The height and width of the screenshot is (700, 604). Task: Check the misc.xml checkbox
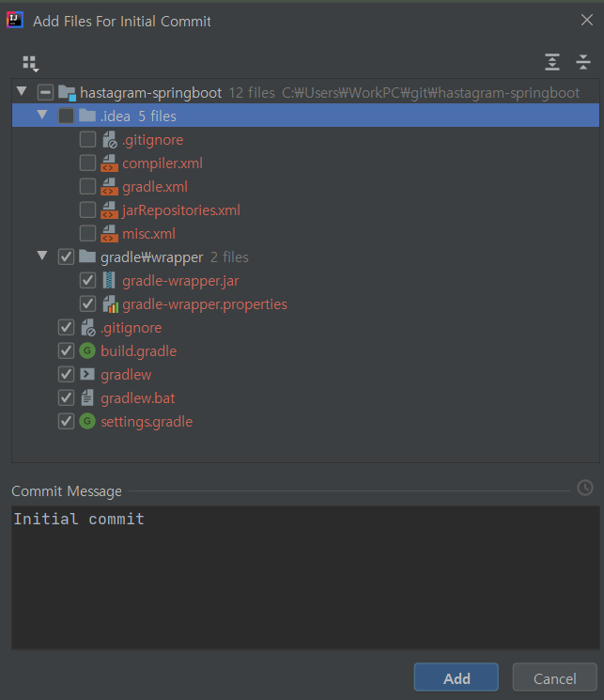point(87,233)
